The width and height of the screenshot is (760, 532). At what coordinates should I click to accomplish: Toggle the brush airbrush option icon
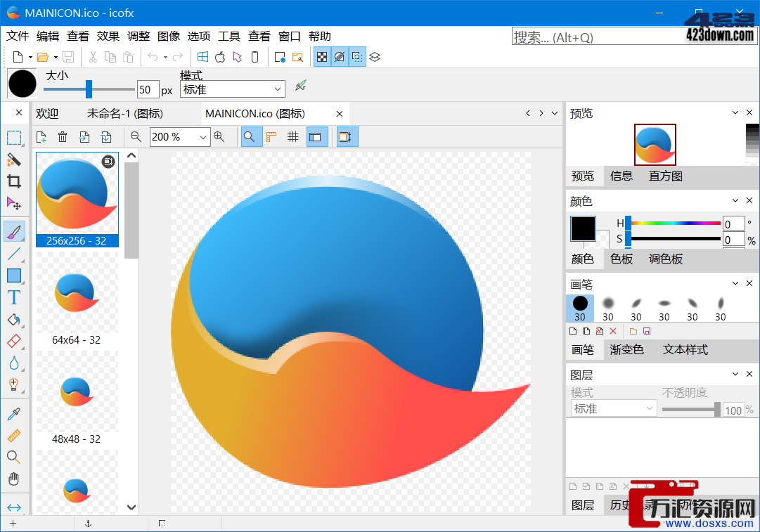coord(301,86)
